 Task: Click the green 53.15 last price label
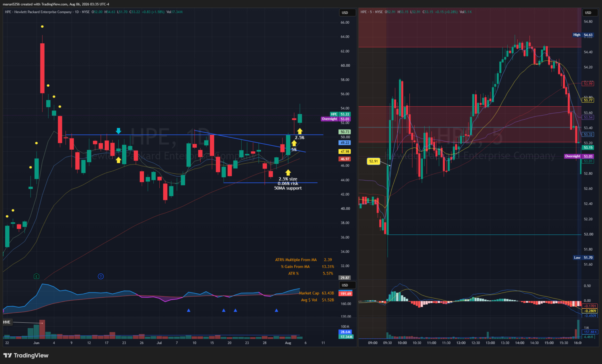pyautogui.click(x=588, y=148)
